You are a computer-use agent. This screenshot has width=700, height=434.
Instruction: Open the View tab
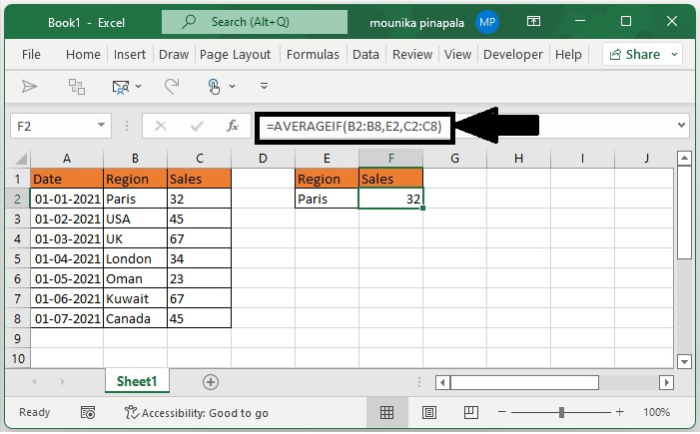click(458, 54)
